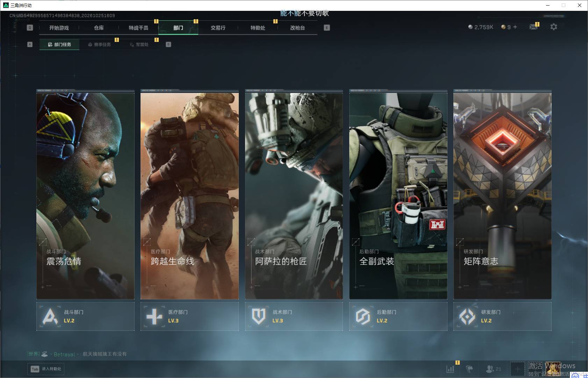Open the world chat message line

pyautogui.click(x=77, y=354)
